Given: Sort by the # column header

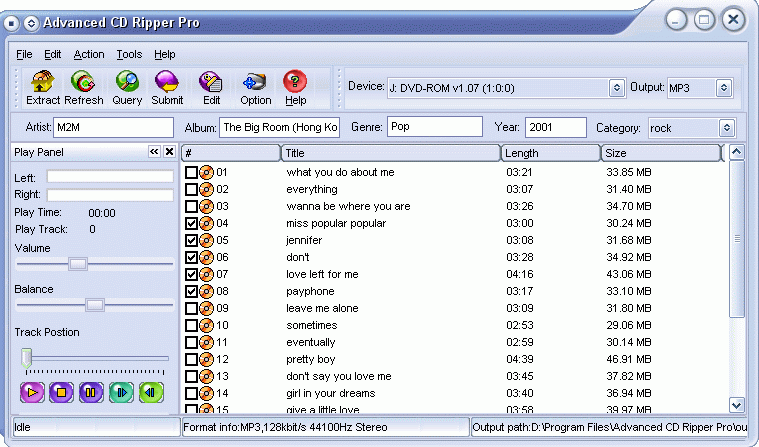Looking at the screenshot, I should pyautogui.click(x=231, y=153).
